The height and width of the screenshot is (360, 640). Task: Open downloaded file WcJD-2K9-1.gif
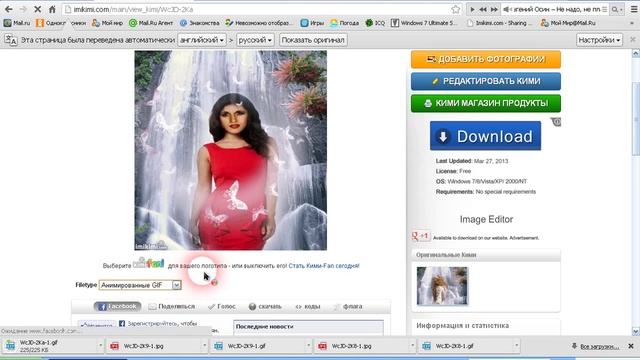click(x=257, y=346)
